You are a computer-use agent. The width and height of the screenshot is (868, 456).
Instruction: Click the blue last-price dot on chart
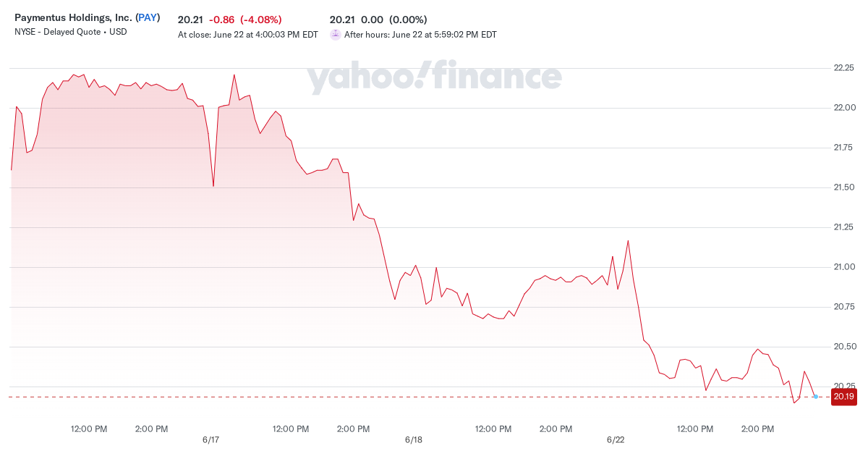click(x=815, y=397)
